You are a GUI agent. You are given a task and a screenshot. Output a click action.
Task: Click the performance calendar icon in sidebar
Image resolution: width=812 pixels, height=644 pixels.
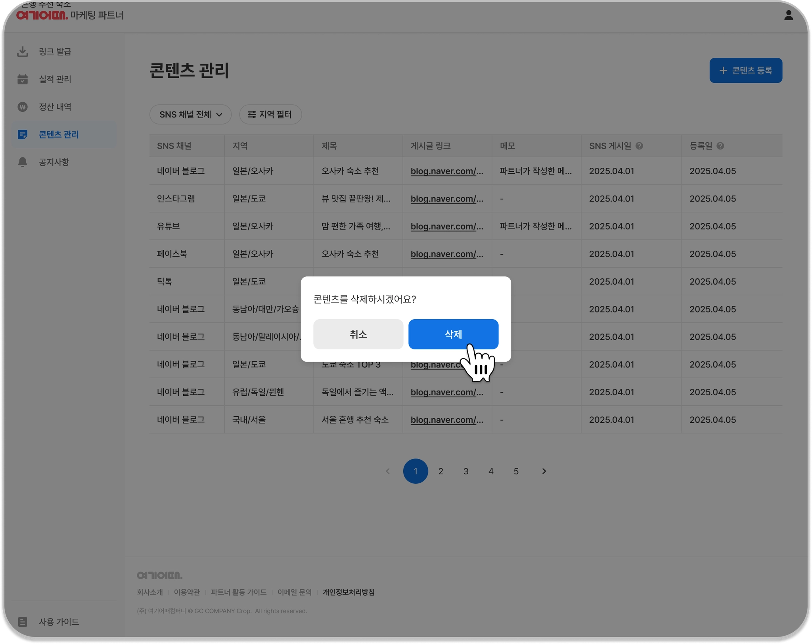click(x=23, y=79)
